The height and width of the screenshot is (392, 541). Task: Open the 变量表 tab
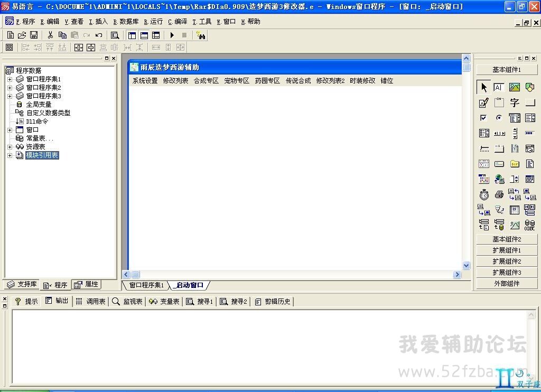[x=164, y=301]
